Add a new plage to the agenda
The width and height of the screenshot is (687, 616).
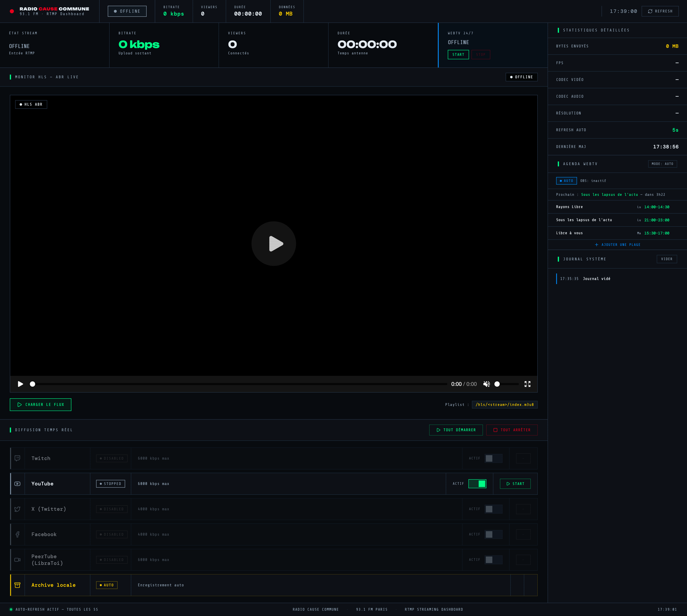pos(617,245)
